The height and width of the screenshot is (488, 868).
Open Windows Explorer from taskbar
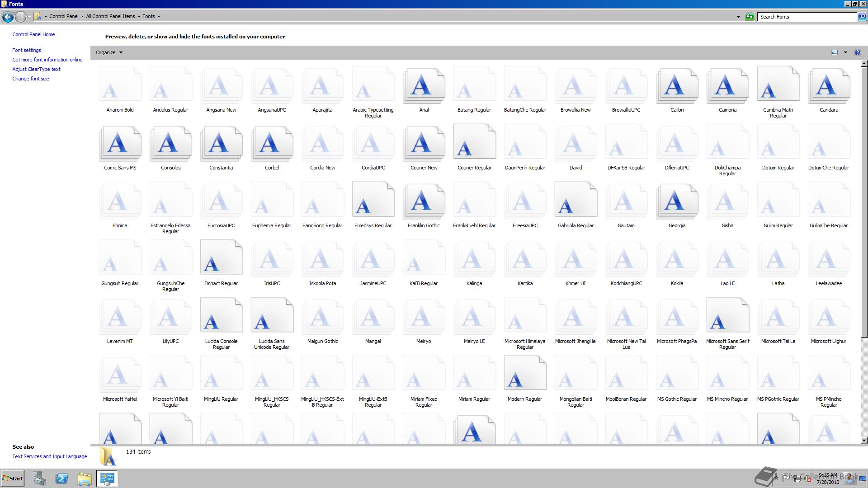tap(85, 479)
